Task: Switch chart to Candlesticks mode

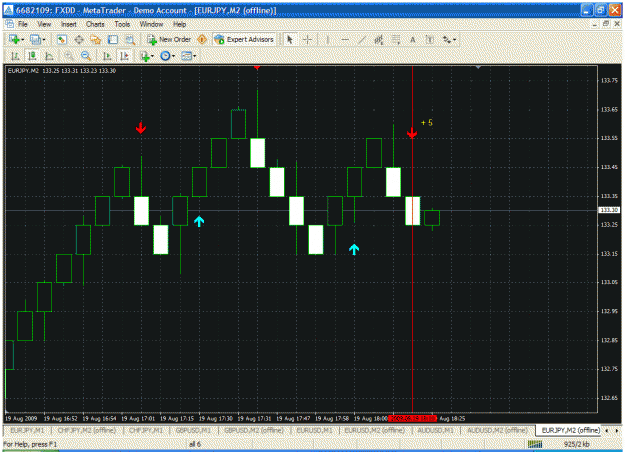Action: [x=32, y=56]
